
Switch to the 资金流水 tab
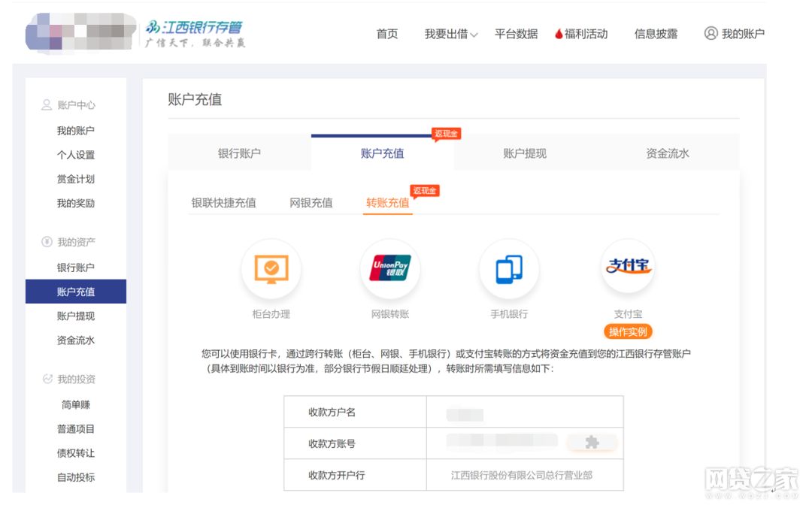click(x=668, y=153)
